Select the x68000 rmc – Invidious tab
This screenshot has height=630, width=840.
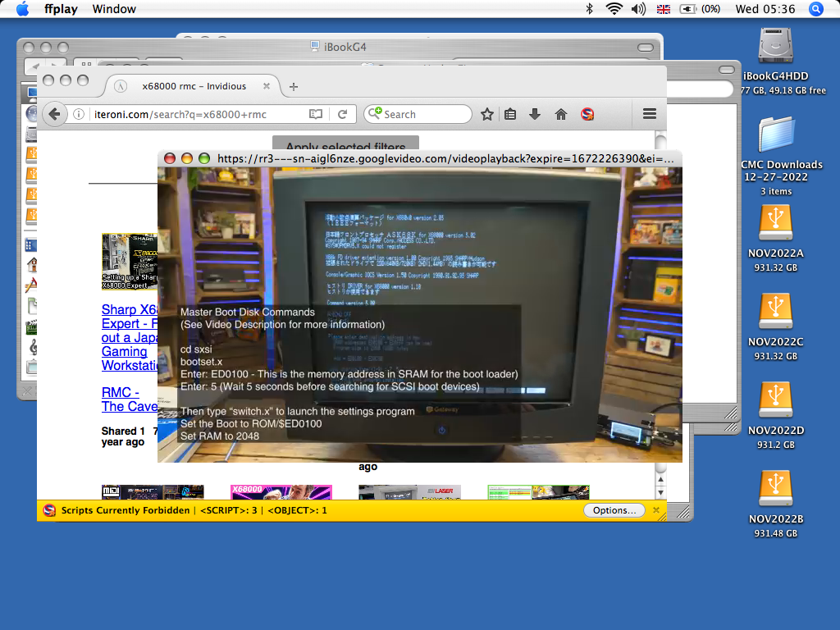[194, 86]
